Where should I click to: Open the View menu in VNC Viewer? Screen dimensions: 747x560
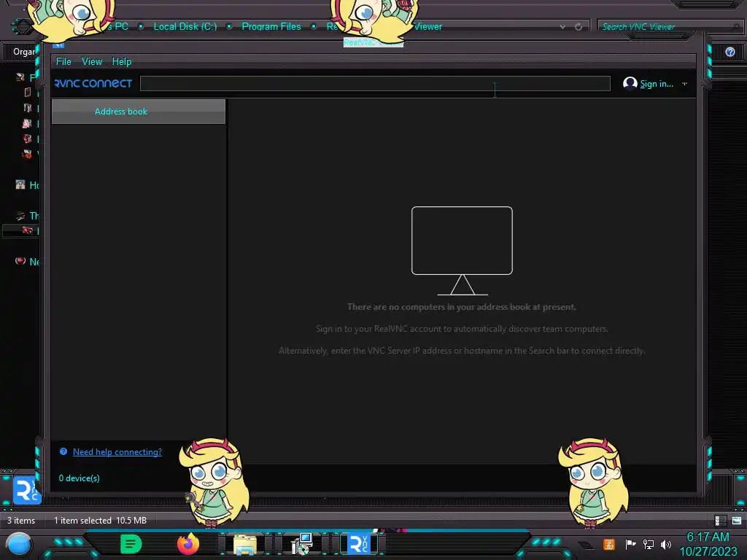pos(91,61)
